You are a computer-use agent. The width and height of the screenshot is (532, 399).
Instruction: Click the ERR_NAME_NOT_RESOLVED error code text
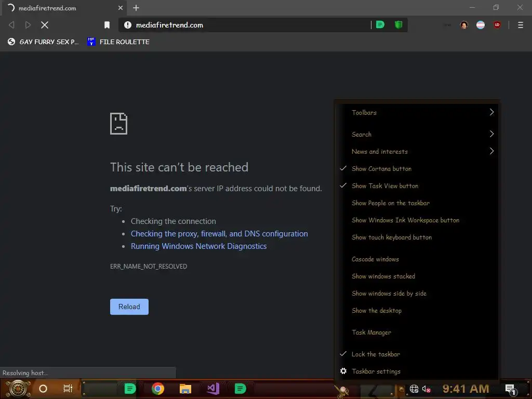[x=149, y=267]
